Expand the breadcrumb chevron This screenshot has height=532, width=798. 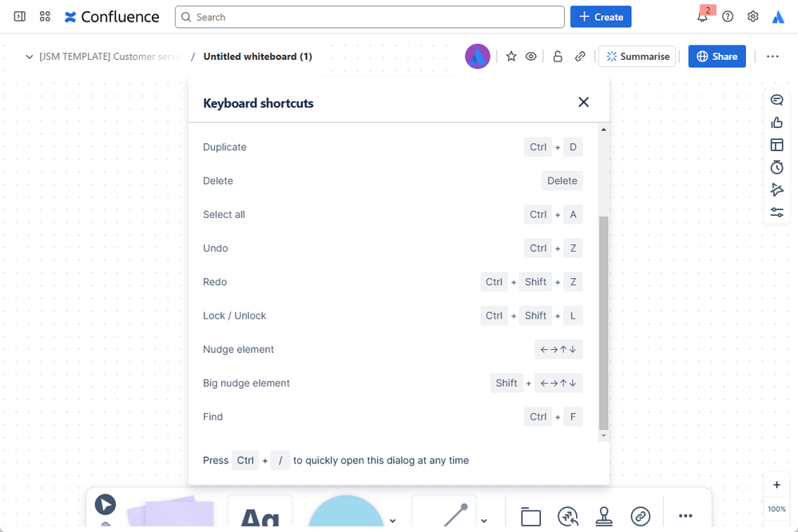(29, 57)
